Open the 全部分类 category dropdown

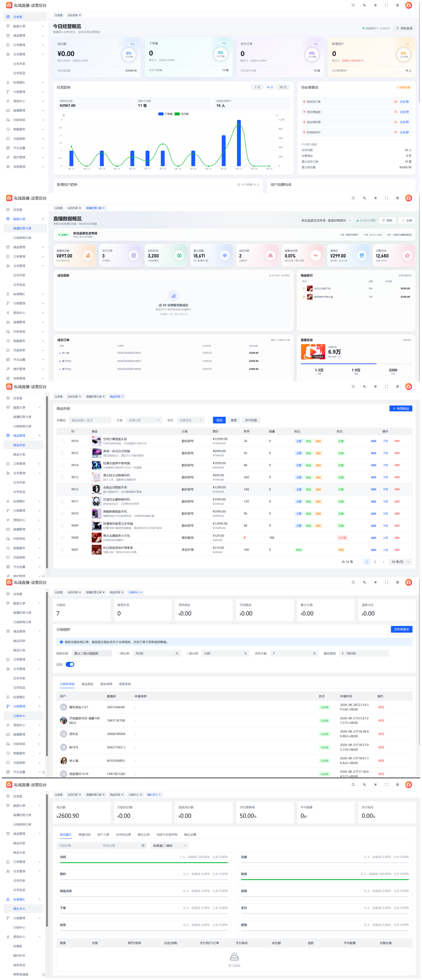pos(144,420)
